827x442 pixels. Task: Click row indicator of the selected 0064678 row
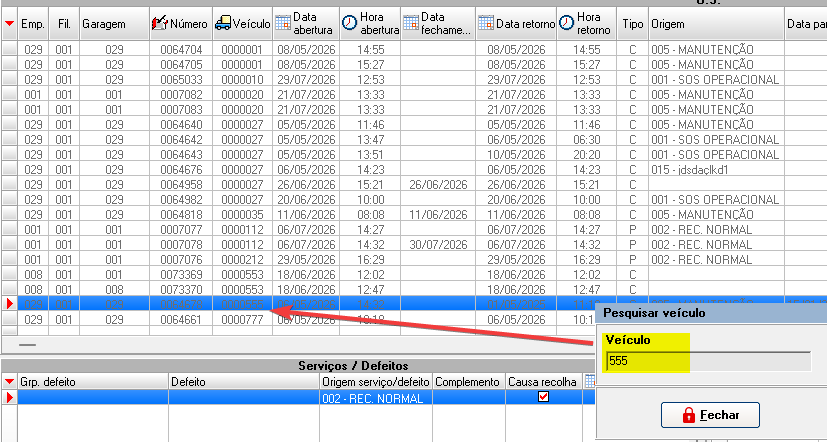point(9,304)
